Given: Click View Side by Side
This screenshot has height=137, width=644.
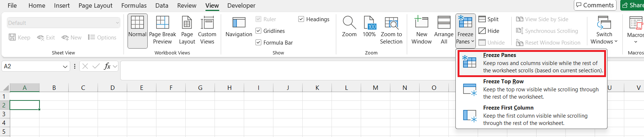Looking at the screenshot, I should pyautogui.click(x=542, y=19).
